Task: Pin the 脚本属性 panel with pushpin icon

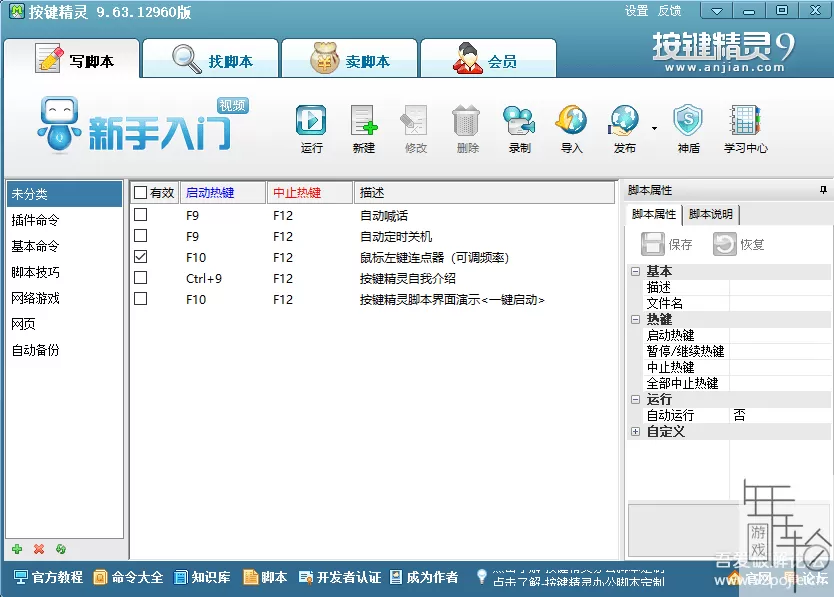Action: coord(823,190)
